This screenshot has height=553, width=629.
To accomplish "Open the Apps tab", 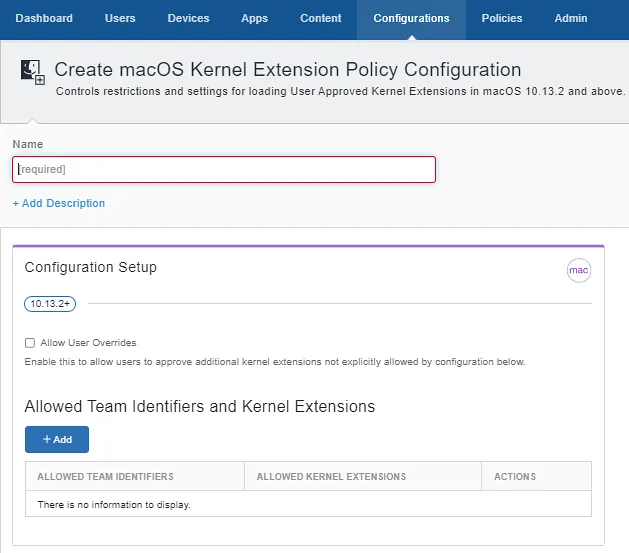I will [x=254, y=18].
